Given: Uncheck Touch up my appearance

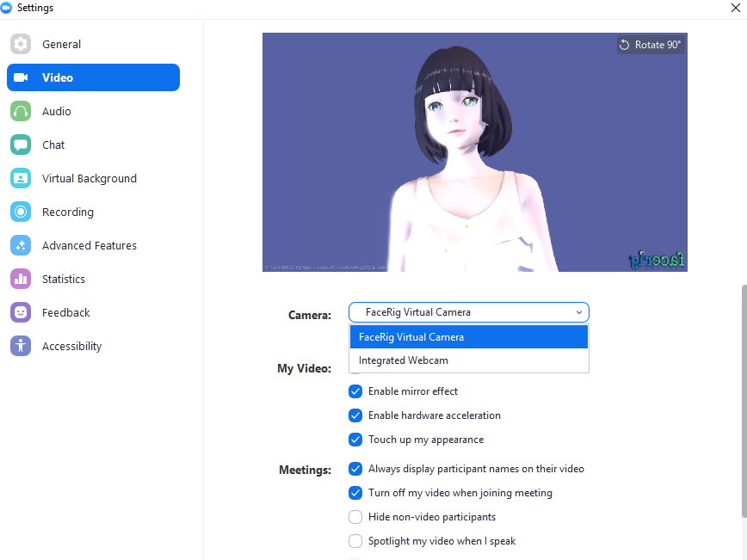Looking at the screenshot, I should click(355, 440).
